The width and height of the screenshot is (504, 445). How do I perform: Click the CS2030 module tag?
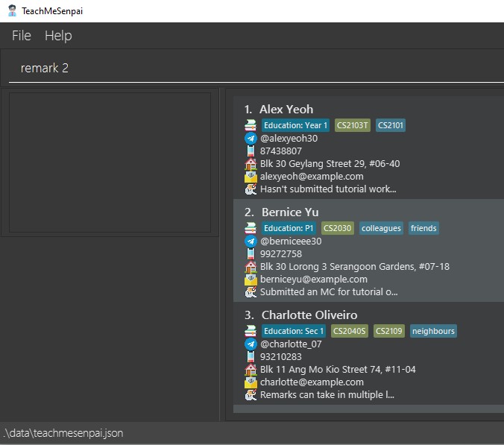(x=337, y=228)
